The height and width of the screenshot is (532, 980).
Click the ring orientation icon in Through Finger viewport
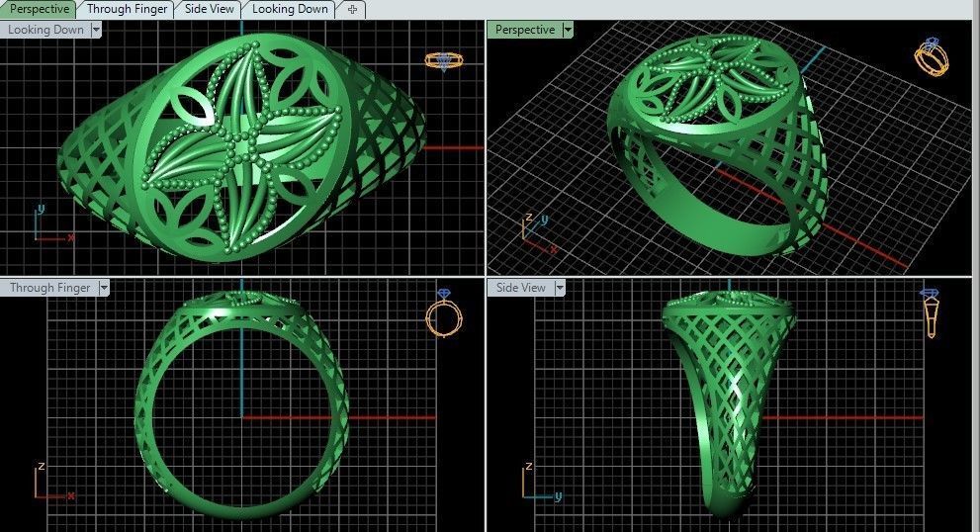click(444, 313)
